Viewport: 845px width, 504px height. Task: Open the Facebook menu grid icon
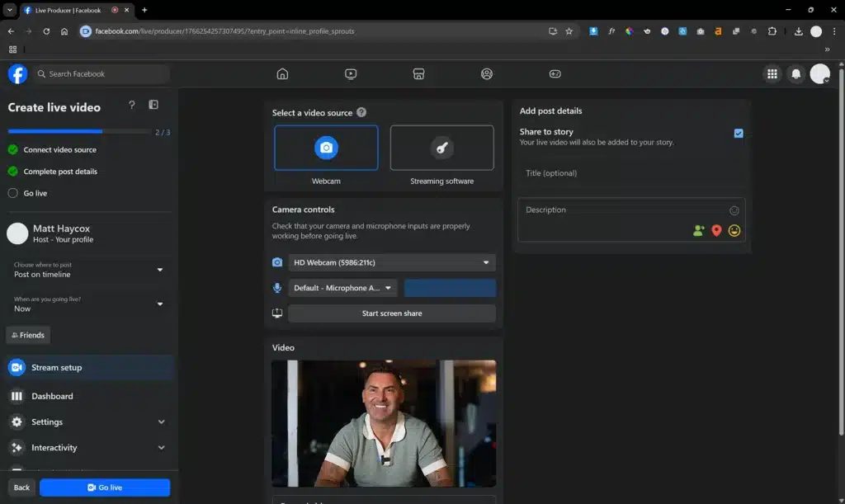click(x=772, y=73)
